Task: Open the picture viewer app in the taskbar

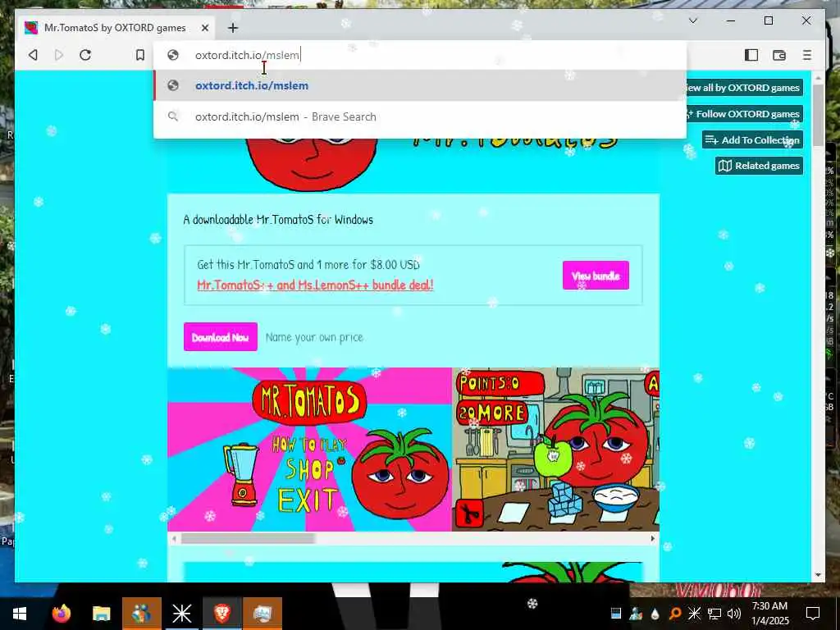Action: [262, 614]
